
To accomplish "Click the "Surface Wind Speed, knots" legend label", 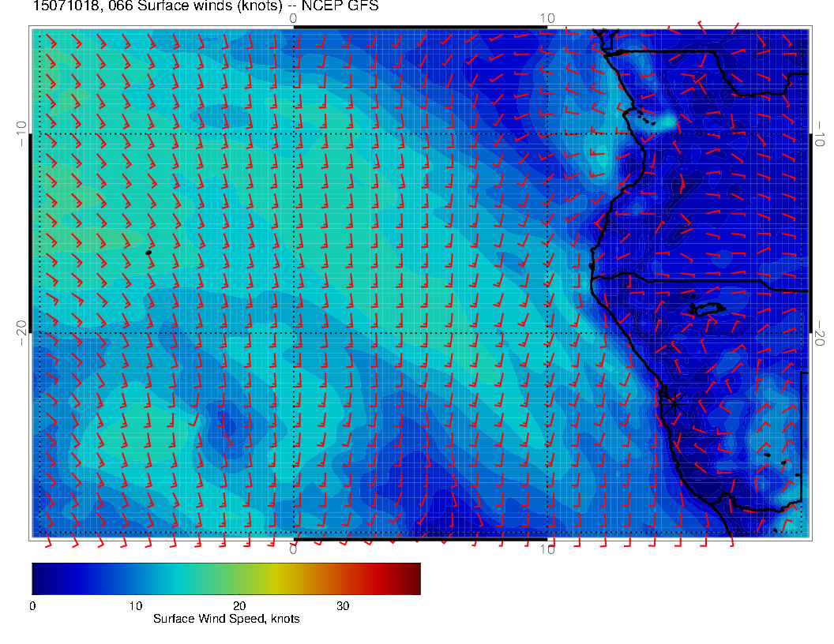I will point(226,619).
